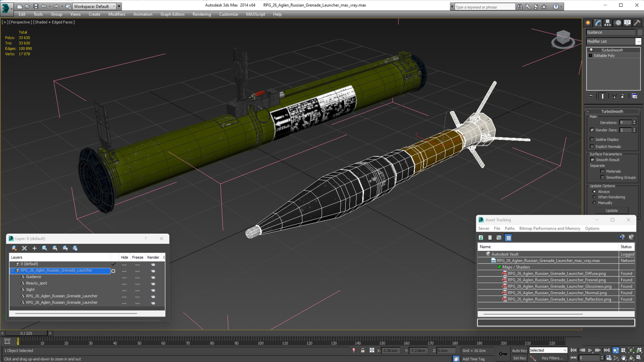This screenshot has height=362, width=644.
Task: Open the Create command panel tab
Action: point(588,23)
